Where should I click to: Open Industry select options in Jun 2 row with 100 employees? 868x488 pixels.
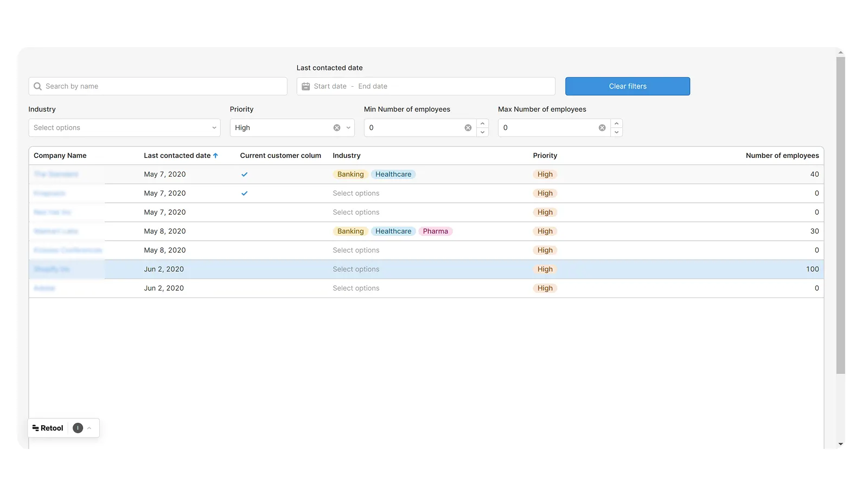pyautogui.click(x=356, y=269)
